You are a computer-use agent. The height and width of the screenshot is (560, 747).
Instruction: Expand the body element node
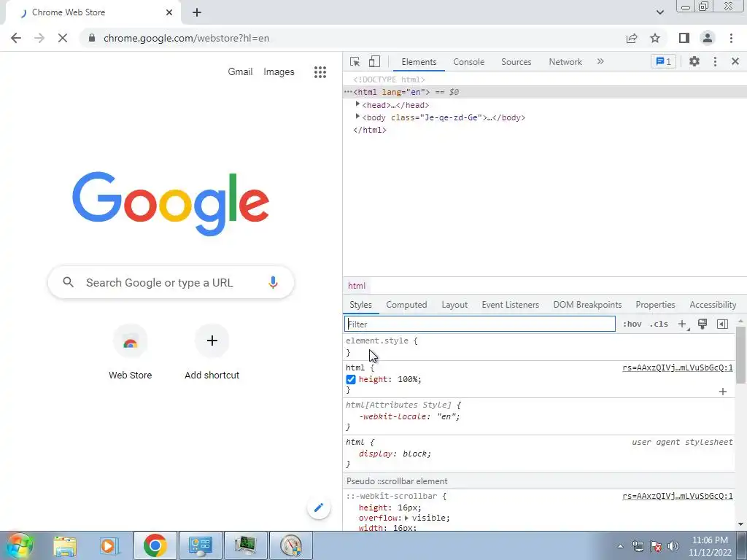357,117
